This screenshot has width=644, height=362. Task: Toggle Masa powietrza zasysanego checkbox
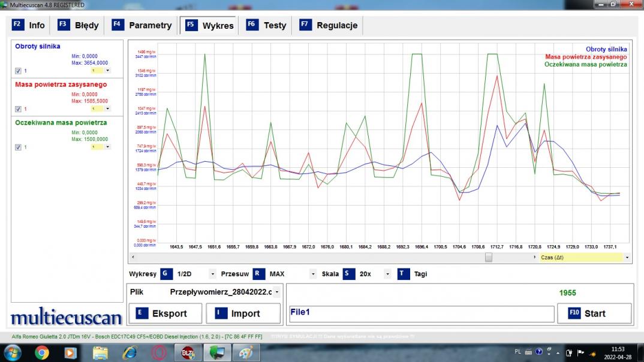point(18,109)
